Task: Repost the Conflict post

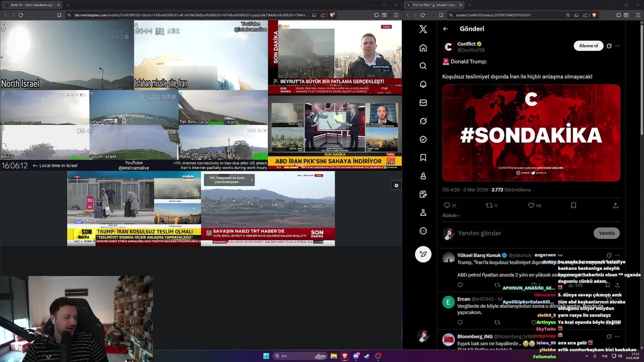Action: pyautogui.click(x=489, y=206)
